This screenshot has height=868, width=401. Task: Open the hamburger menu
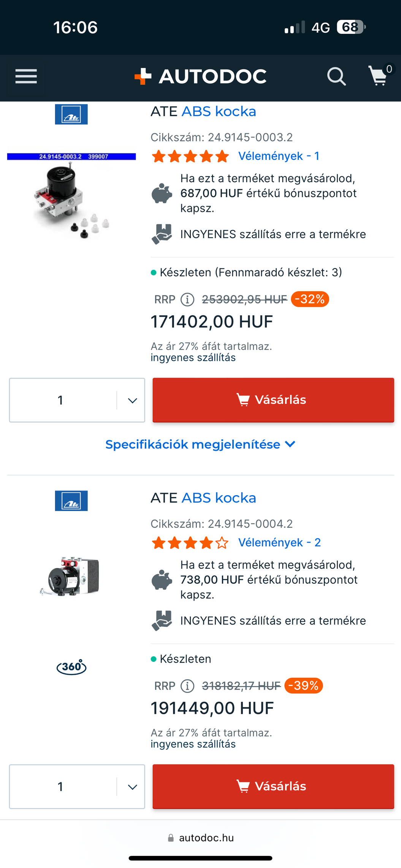[x=26, y=76]
